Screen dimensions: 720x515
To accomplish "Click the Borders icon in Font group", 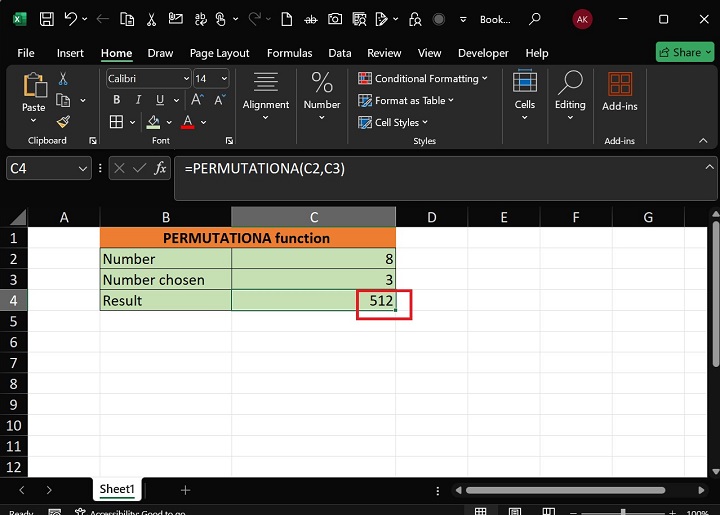I will point(116,121).
